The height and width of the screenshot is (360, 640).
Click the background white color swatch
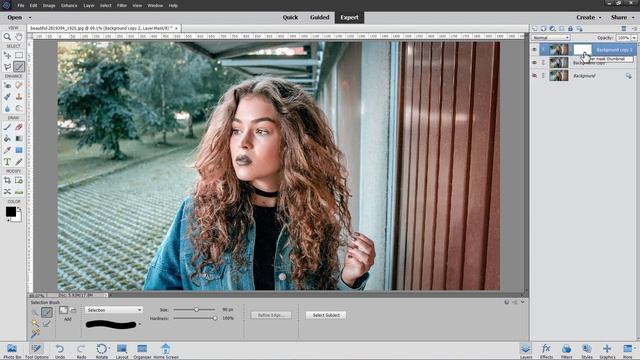pyautogui.click(x=17, y=218)
